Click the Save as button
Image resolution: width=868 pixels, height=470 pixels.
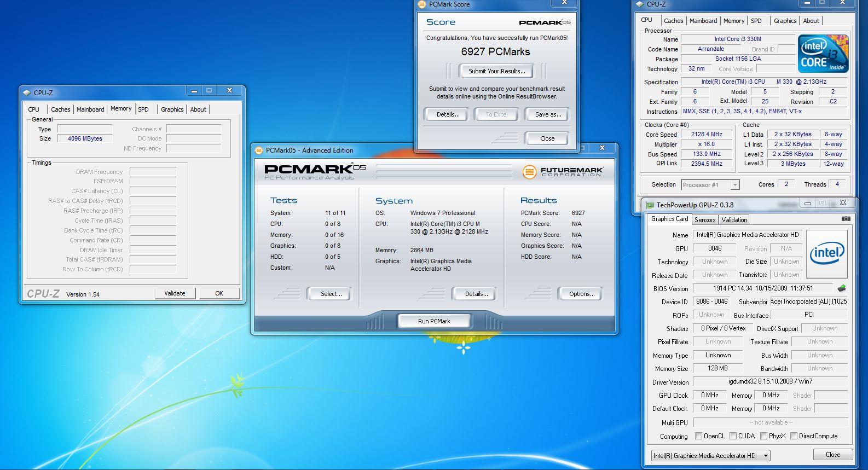click(x=548, y=114)
